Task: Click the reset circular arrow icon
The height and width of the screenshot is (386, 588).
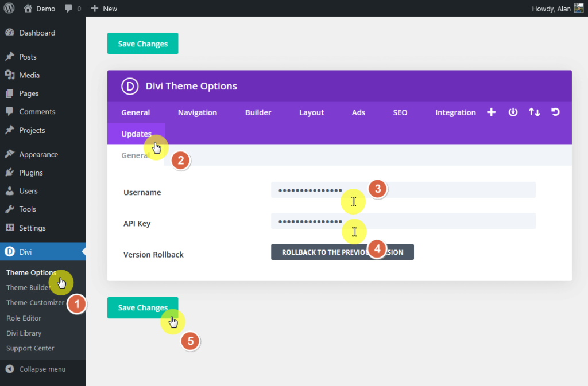Action: [555, 112]
